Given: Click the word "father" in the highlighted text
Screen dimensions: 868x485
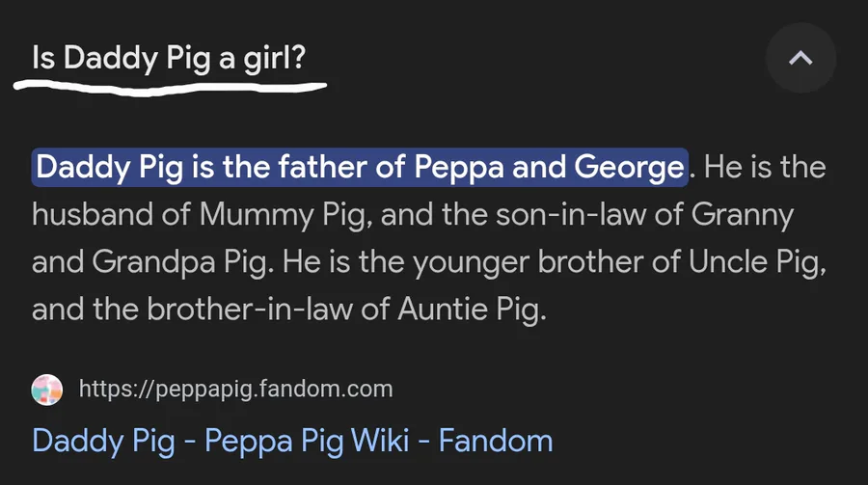Looking at the screenshot, I should 323,168.
